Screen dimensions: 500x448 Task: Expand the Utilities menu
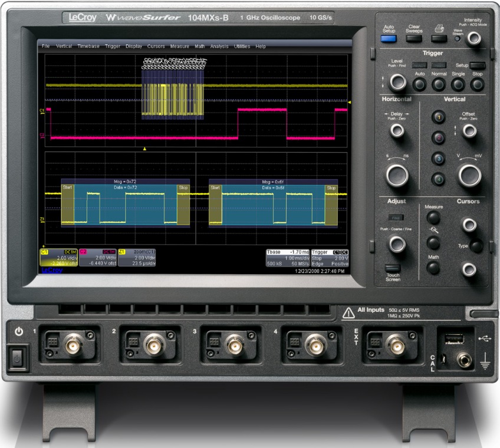[242, 46]
